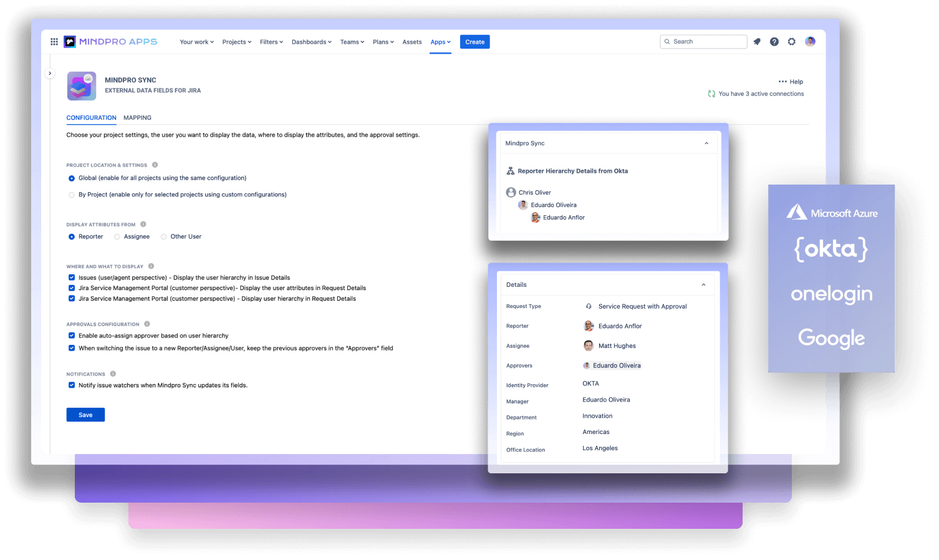Click info icon beside Where and What to Display
939x560 pixels.
[x=151, y=266]
